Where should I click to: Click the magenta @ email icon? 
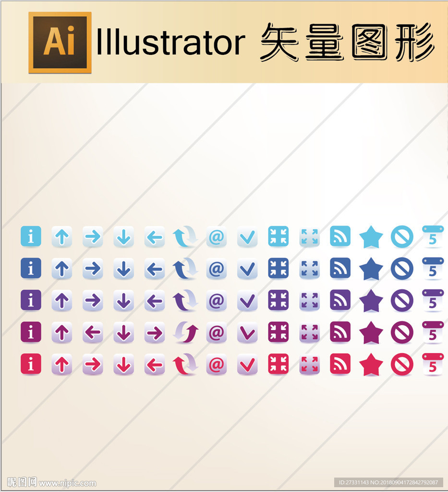(x=217, y=332)
